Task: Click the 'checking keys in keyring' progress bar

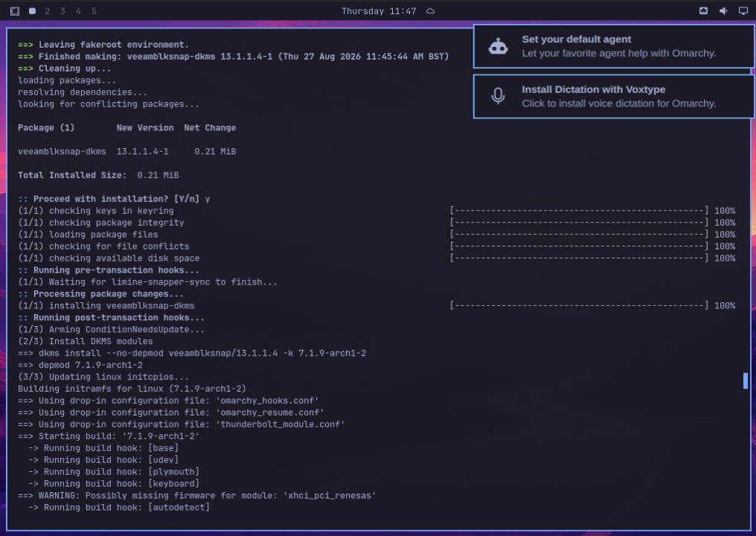Action: [x=579, y=211]
